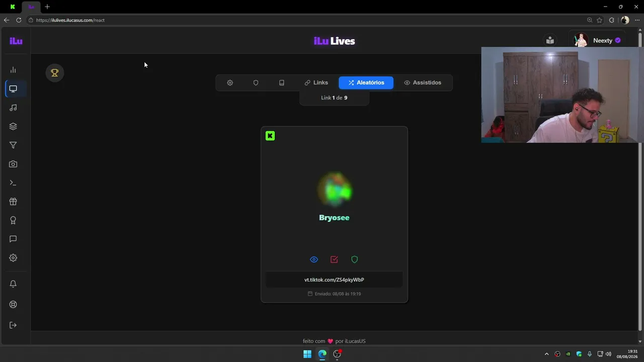Open the volume speaker tray control

609,354
